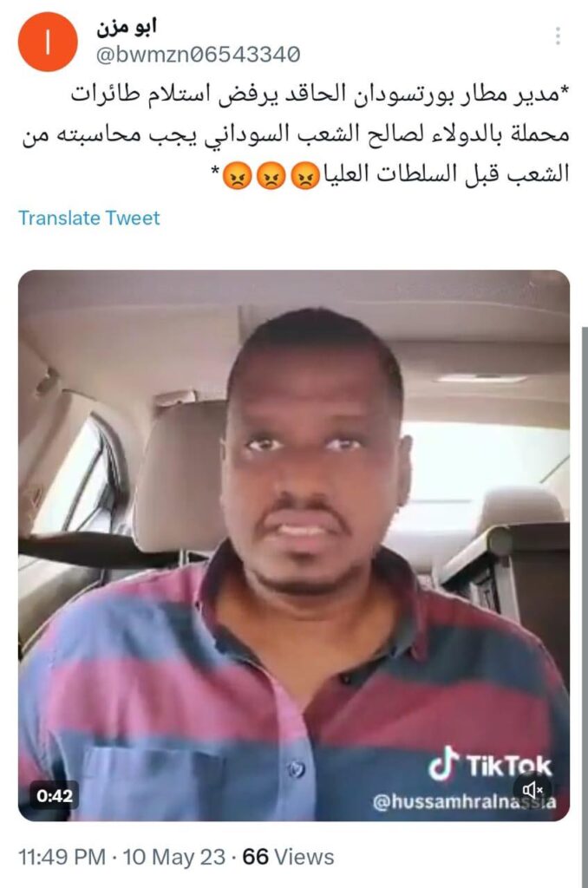Click the 11:49 PM timestamp
588x888 pixels.
click(x=62, y=857)
